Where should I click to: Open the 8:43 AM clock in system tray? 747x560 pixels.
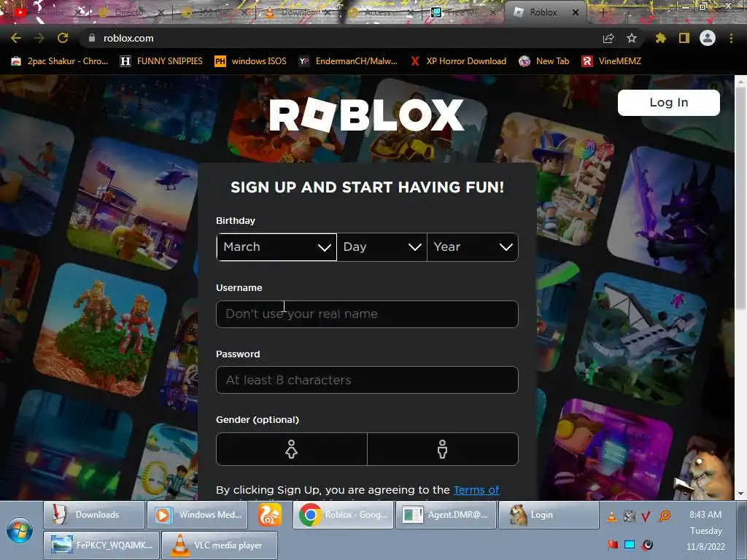705,514
